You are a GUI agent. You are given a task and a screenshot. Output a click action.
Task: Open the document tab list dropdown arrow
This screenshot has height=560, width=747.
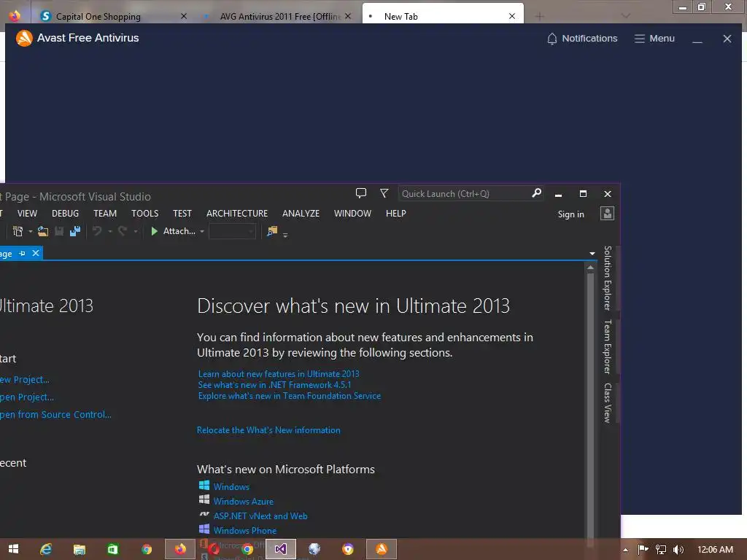[592, 253]
